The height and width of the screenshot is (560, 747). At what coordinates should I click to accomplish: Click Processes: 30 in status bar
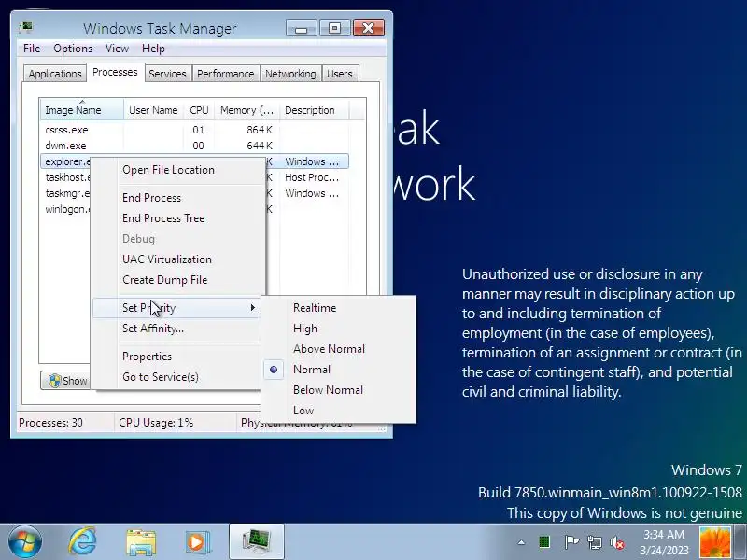point(50,423)
